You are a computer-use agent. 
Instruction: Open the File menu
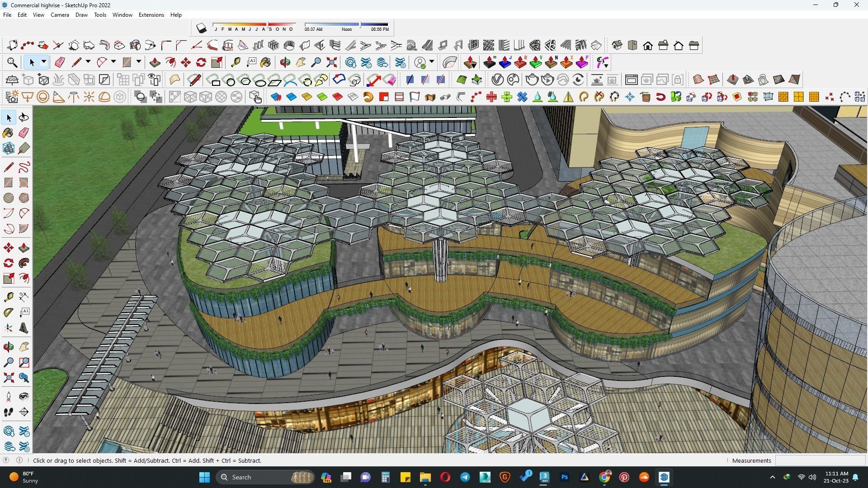point(7,15)
